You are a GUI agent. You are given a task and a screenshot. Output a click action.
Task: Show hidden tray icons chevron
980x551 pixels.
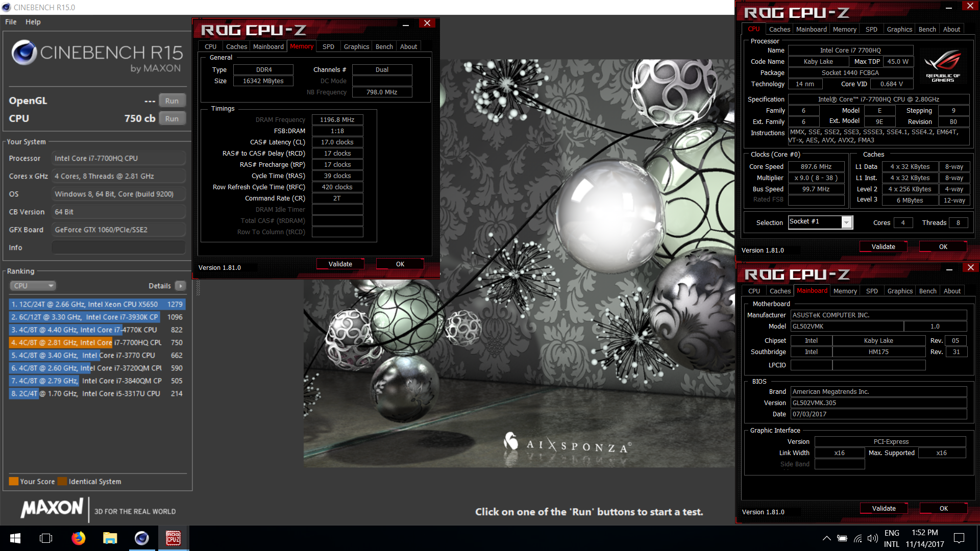[x=826, y=538]
